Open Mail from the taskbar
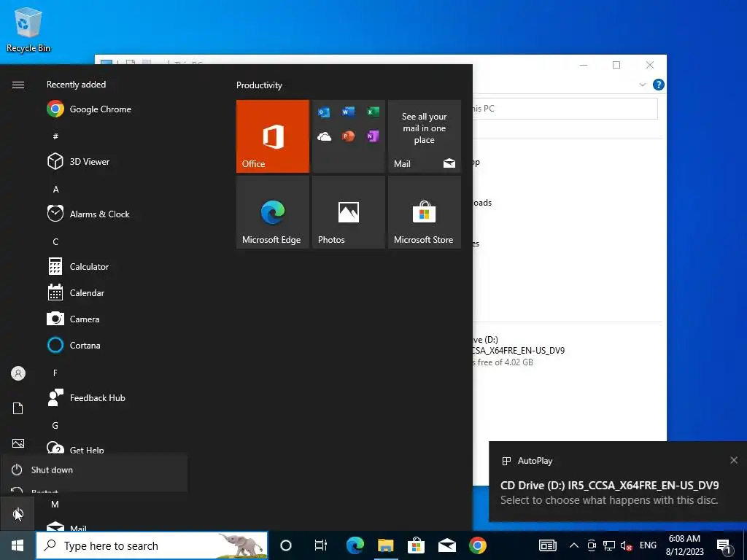Image resolution: width=747 pixels, height=560 pixels. point(447,545)
